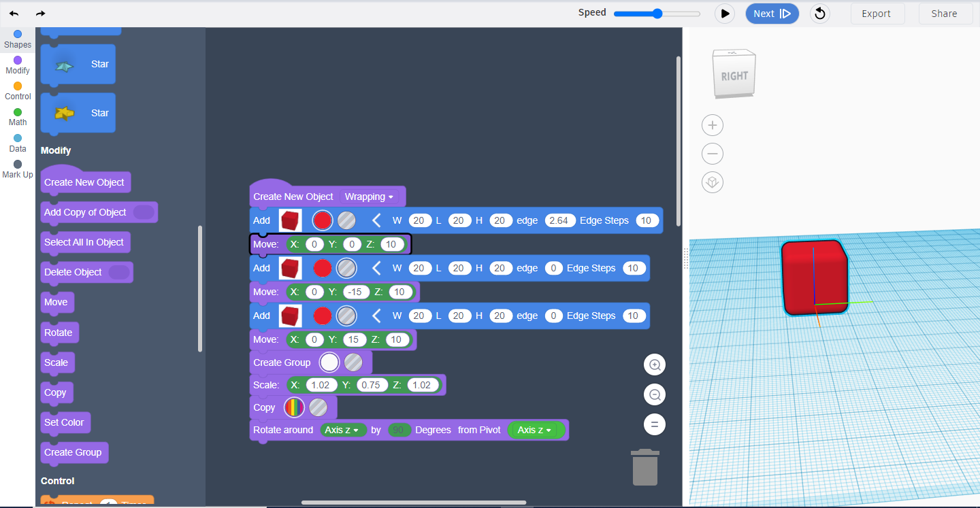Click the red color swatch on the Add block
980x508 pixels.
[322, 220]
